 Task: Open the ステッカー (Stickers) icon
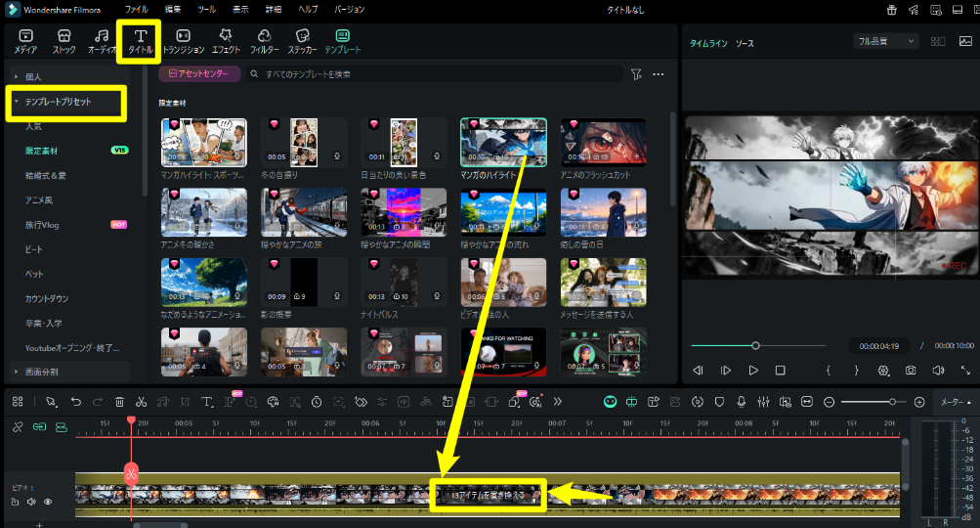pyautogui.click(x=301, y=40)
